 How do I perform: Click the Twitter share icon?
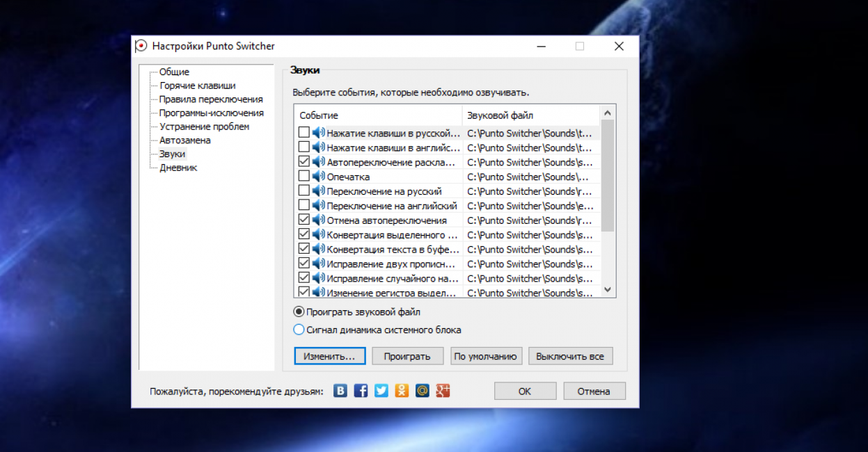pyautogui.click(x=381, y=391)
